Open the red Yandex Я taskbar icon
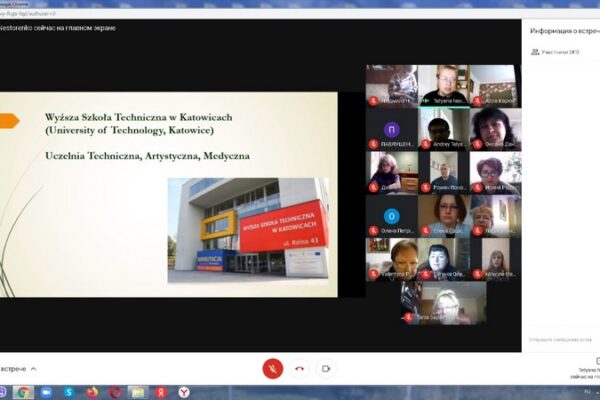 click(x=161, y=392)
